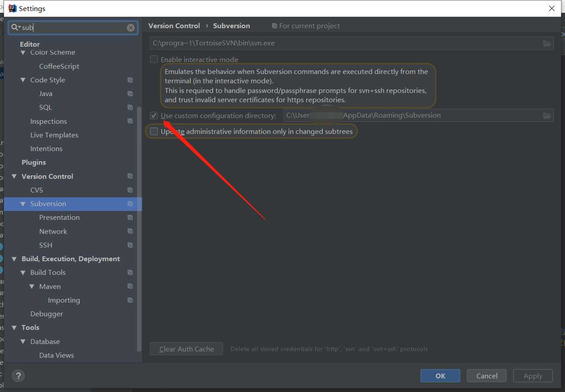Open Subversion Presentation settings
565x392 pixels.
(59, 218)
